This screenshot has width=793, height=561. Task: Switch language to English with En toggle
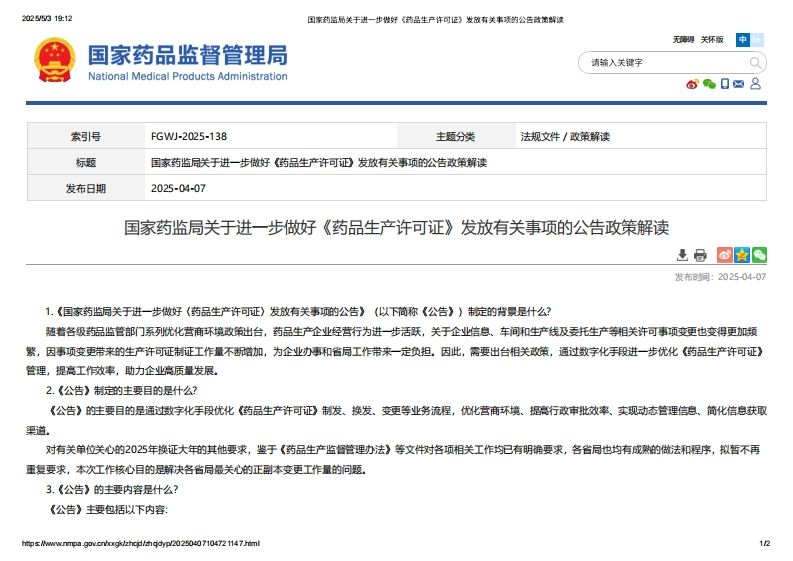pos(757,40)
